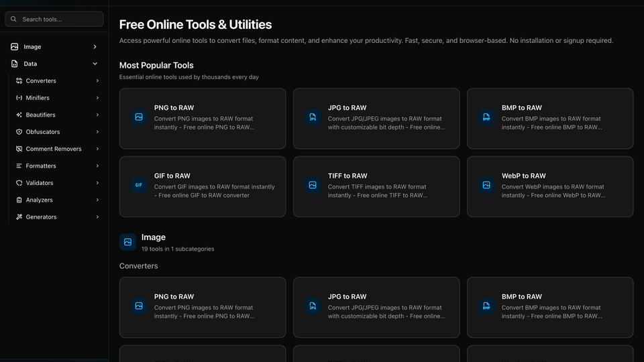Click the Most Popular Tools heading
Screen dimensions: 644x362
156,65
